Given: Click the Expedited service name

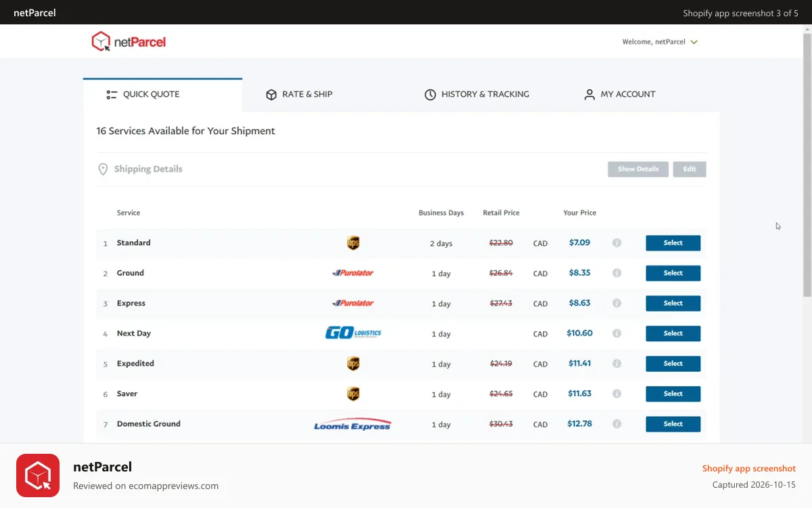Looking at the screenshot, I should [135, 364].
